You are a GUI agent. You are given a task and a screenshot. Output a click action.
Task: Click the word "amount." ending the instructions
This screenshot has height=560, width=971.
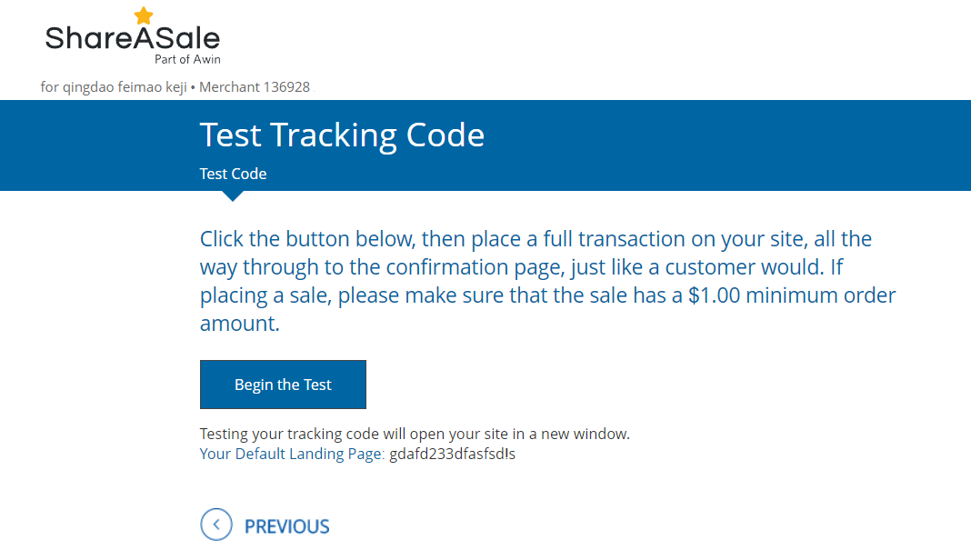(x=240, y=324)
